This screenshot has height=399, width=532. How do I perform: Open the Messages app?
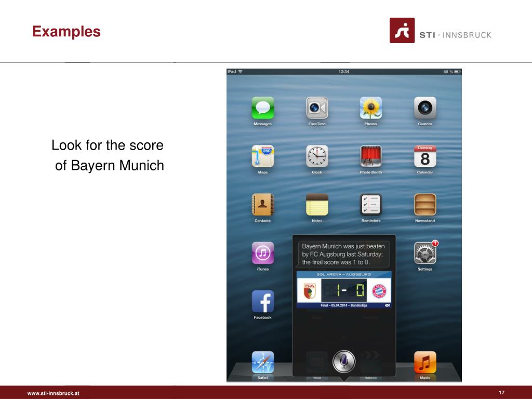pos(262,108)
